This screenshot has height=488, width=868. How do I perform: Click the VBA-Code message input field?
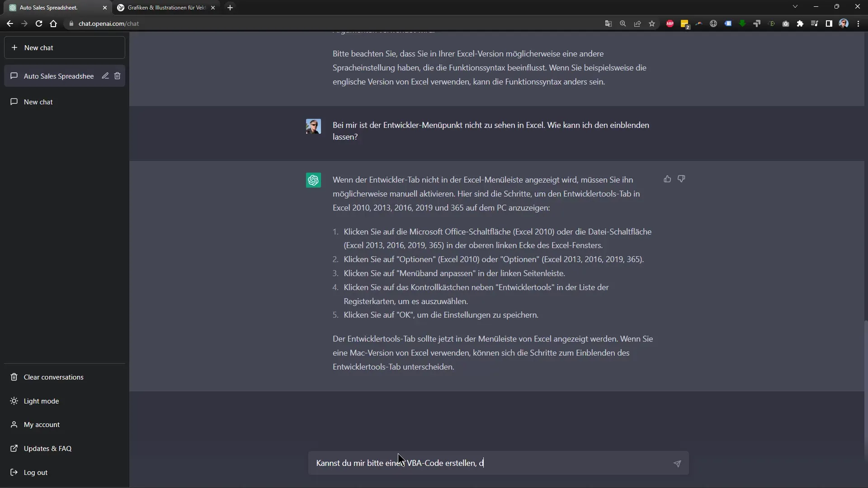point(495,463)
